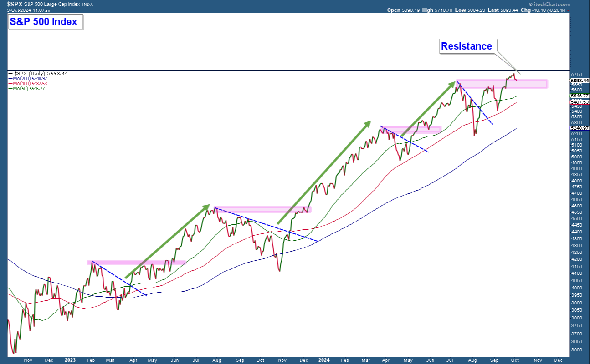Click the 5693.44 last price tag on right axis
Image resolution: width=590 pixels, height=364 pixels.
click(x=579, y=81)
